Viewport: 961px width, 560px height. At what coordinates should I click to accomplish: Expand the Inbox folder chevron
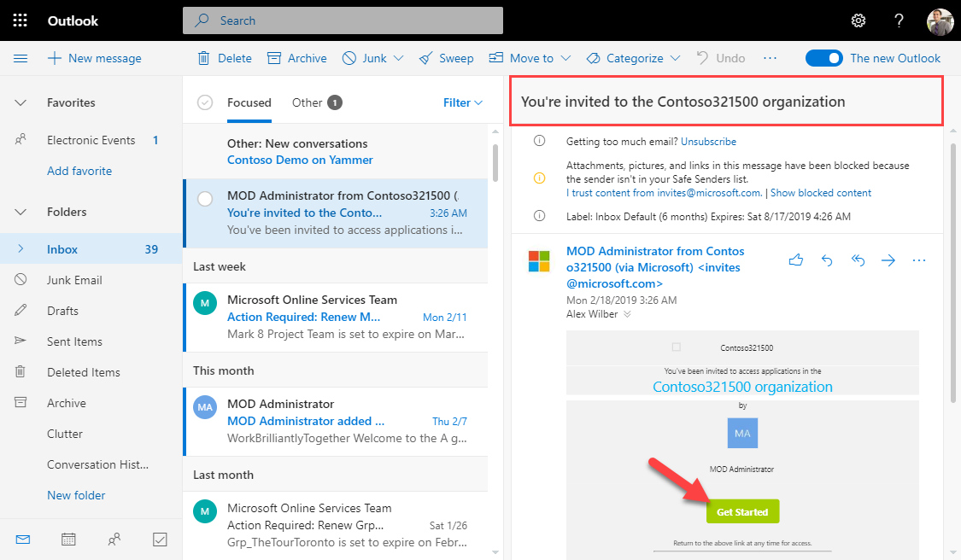[21, 248]
